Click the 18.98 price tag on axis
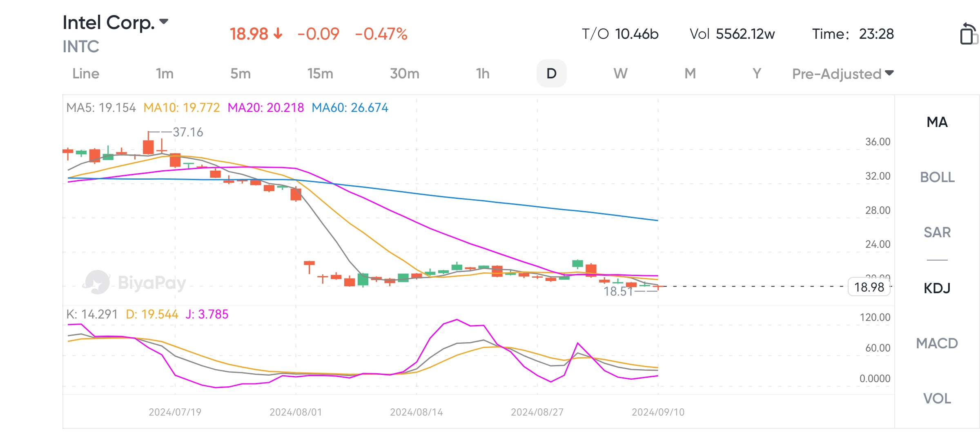 pos(869,287)
